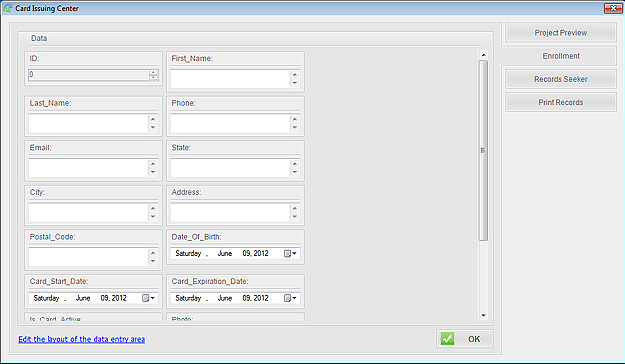Open the Print Records section
This screenshot has height=364, width=625.
560,102
